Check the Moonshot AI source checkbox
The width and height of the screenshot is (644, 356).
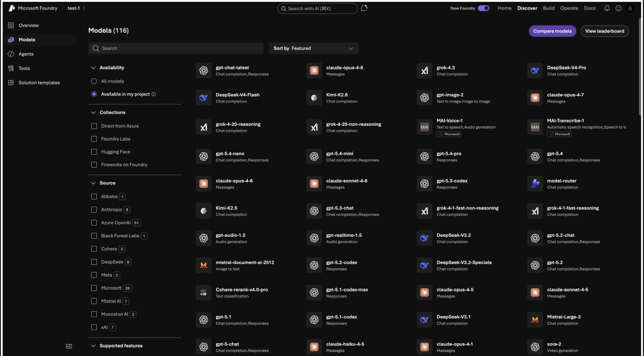click(x=94, y=314)
